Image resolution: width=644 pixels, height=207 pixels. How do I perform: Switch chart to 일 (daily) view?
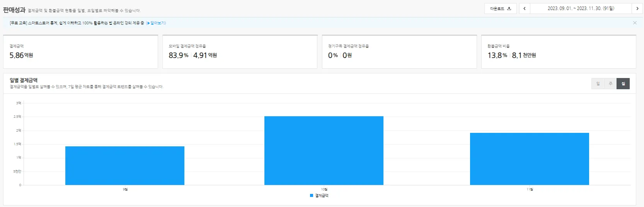tap(598, 83)
